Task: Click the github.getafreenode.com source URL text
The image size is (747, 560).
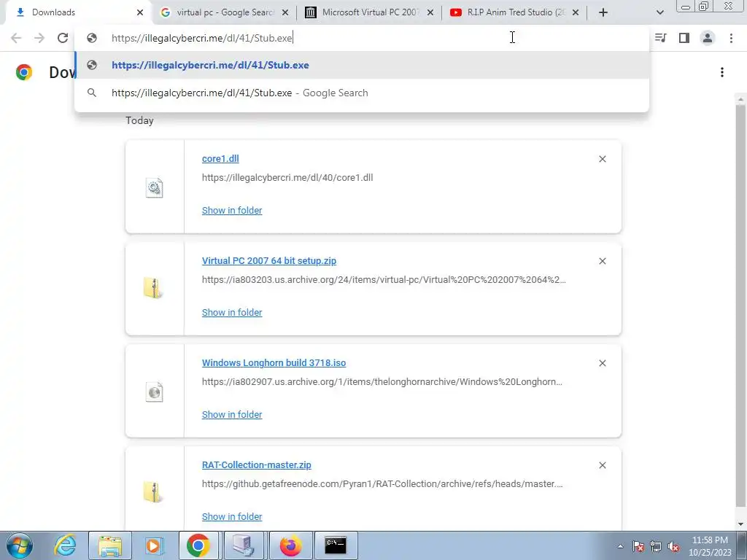Action: 382,484
